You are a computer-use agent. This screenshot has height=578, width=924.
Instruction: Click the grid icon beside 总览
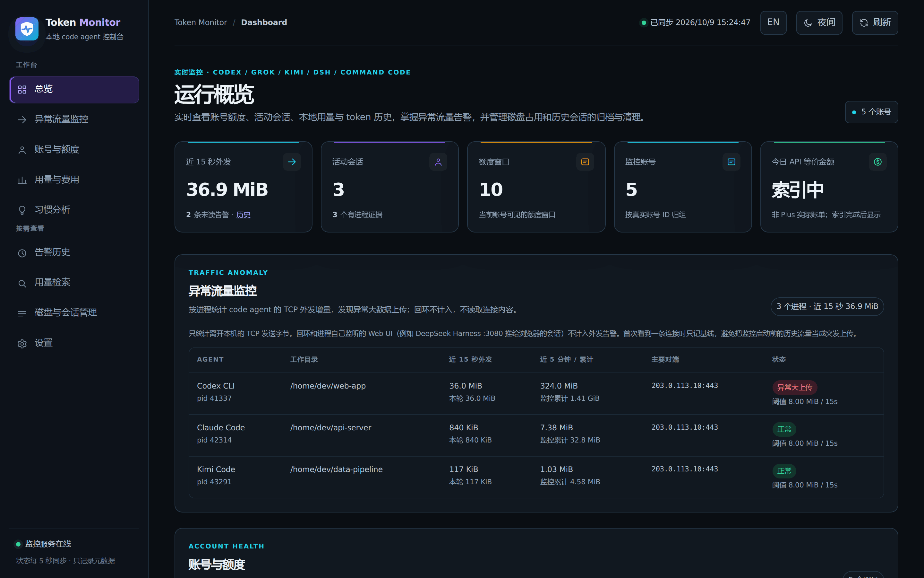[x=22, y=90]
